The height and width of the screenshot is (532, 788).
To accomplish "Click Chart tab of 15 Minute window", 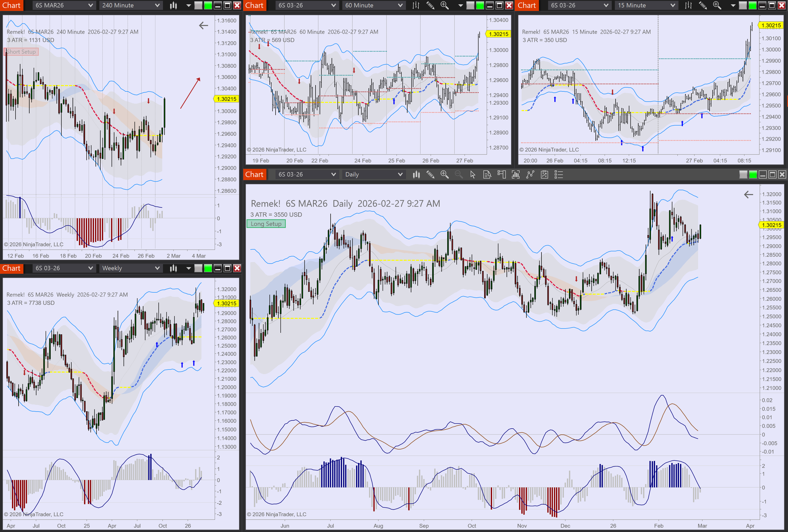I will tap(527, 5).
